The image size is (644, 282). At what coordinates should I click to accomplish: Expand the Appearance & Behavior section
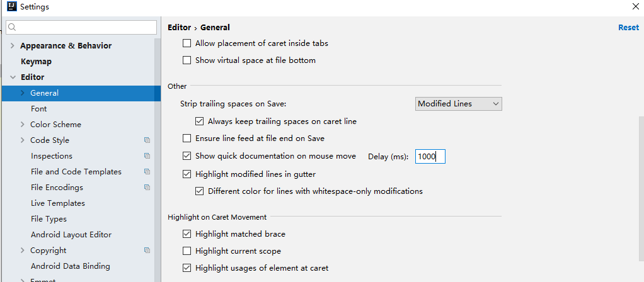[x=13, y=46]
